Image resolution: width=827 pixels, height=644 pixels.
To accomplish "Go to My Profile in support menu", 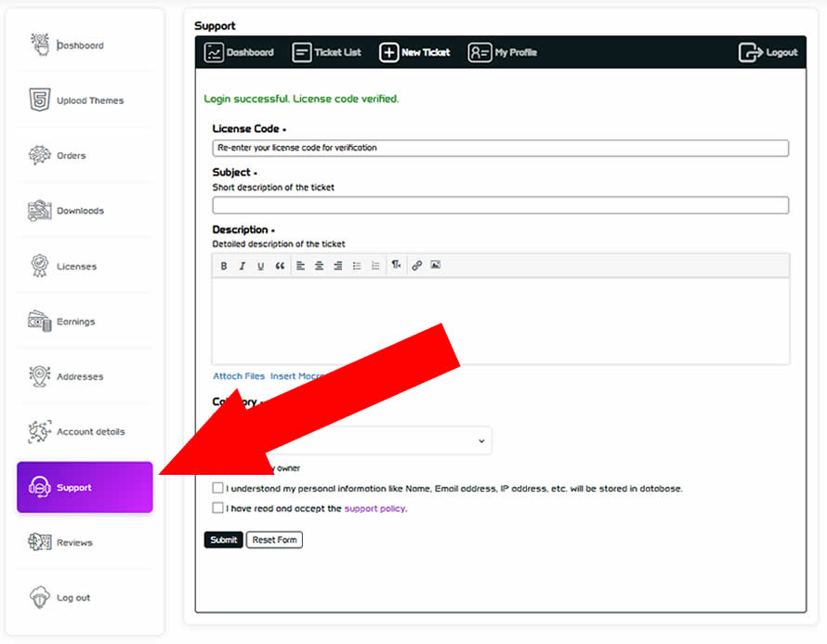I will pyautogui.click(x=503, y=53).
